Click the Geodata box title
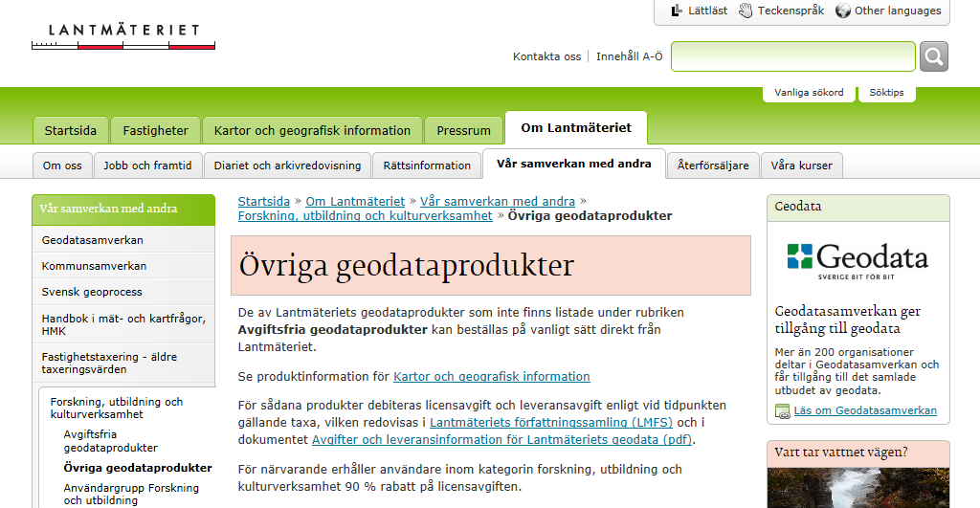This screenshot has width=980, height=508. [x=797, y=207]
